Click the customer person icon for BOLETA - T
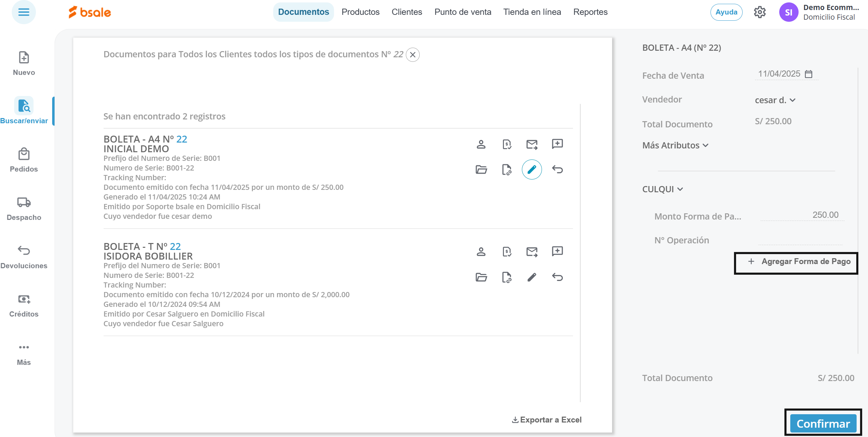868x437 pixels. click(x=481, y=252)
